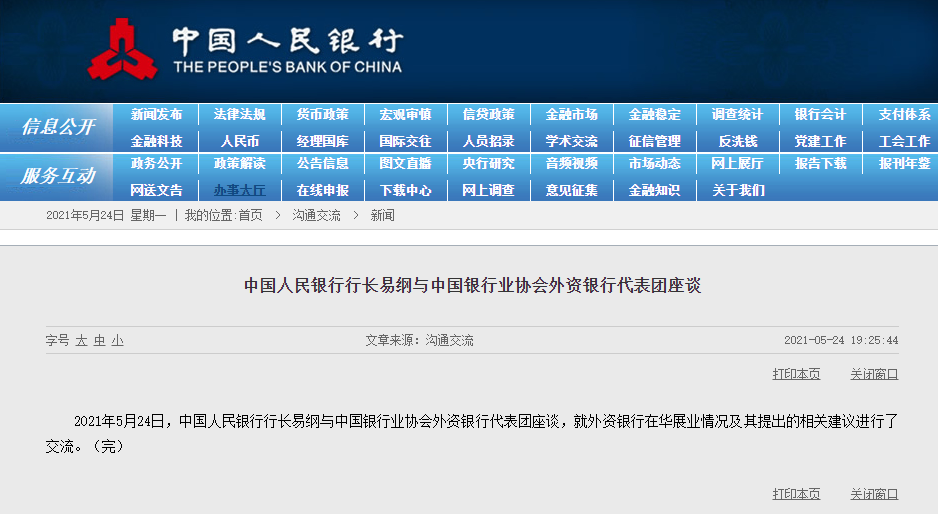This screenshot has height=514, width=938.
Task: Open 工会工作 navigation link
Action: (904, 141)
